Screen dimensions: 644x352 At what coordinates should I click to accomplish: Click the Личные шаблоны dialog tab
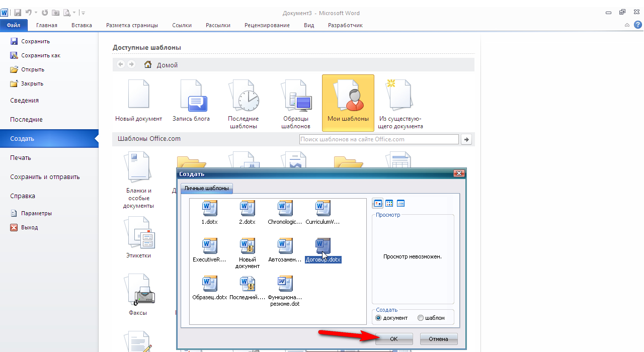tap(206, 188)
